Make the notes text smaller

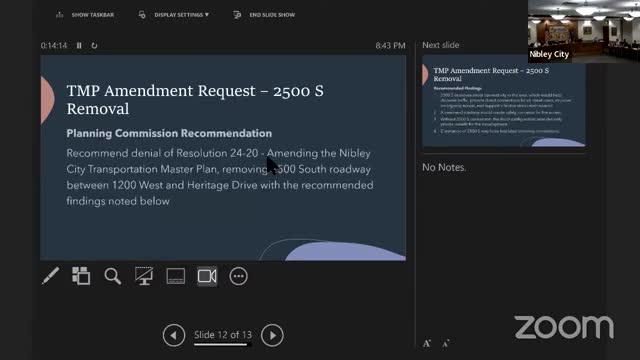click(x=446, y=344)
